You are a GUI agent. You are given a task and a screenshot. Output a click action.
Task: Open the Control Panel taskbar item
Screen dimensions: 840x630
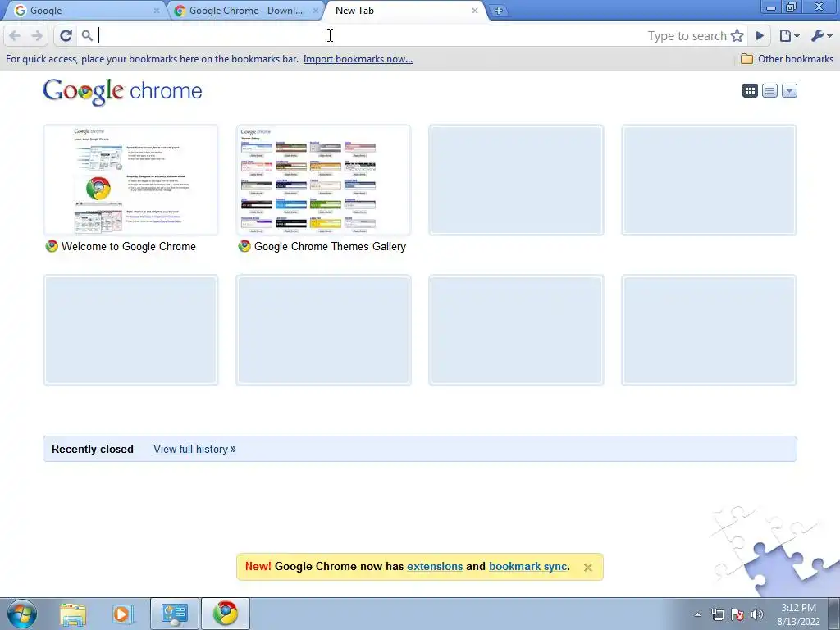click(x=175, y=614)
